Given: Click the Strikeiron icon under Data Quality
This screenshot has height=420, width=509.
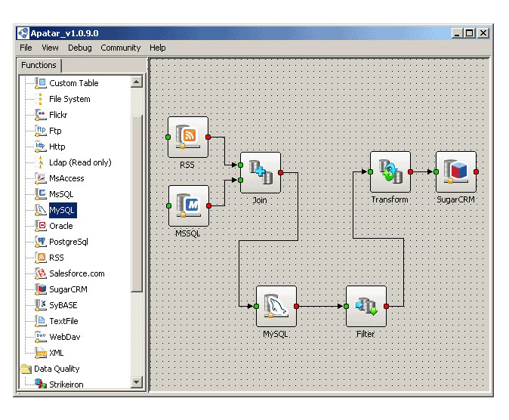Looking at the screenshot, I should (41, 384).
